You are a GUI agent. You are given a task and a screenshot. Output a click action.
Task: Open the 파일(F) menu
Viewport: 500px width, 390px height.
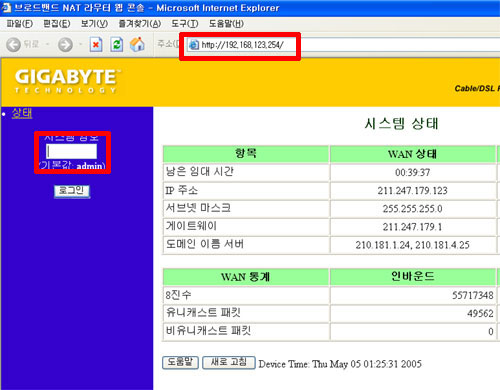point(20,24)
